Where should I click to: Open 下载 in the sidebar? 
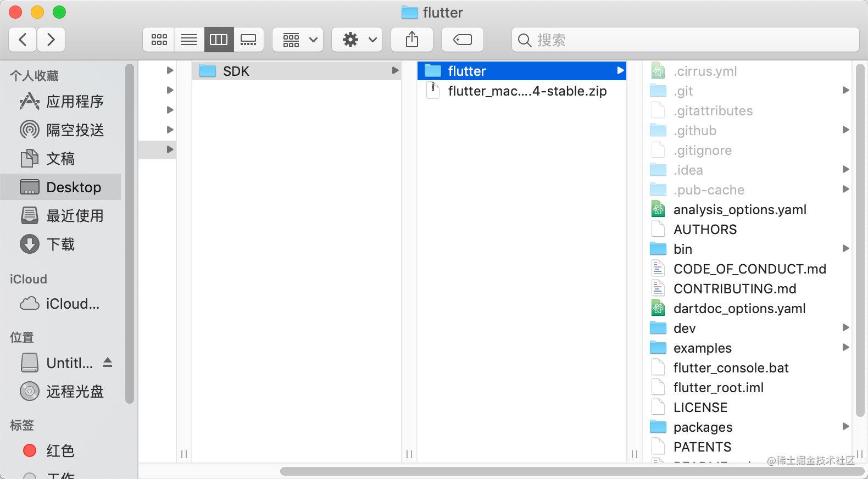tap(62, 244)
